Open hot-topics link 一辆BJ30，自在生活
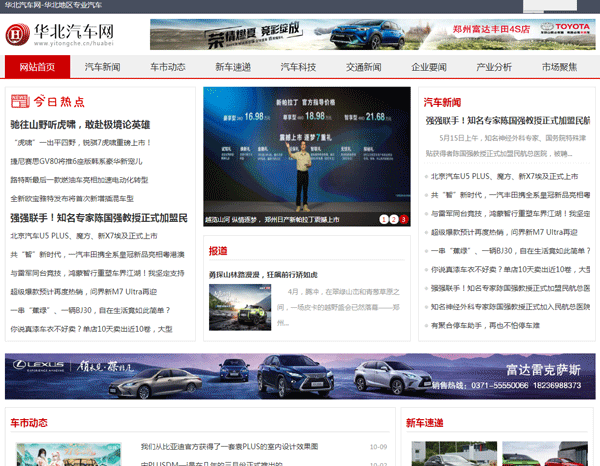The width and height of the screenshot is (600, 466). pyautogui.click(x=90, y=310)
